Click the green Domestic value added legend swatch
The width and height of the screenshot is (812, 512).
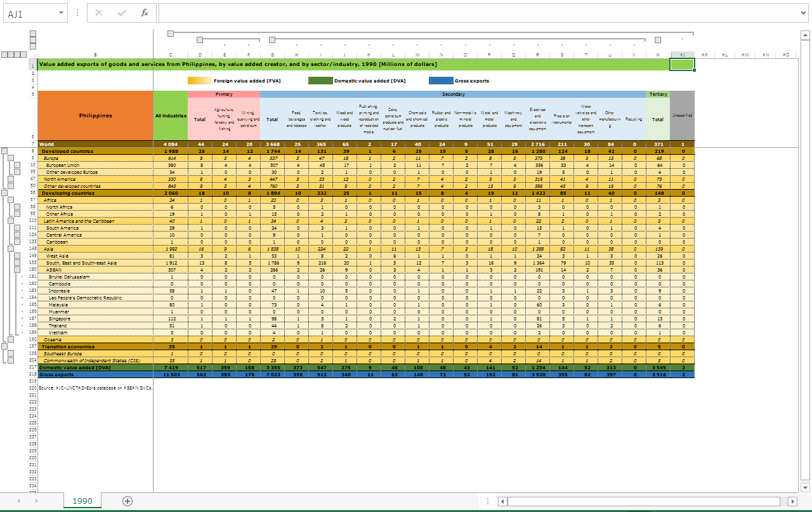point(320,81)
